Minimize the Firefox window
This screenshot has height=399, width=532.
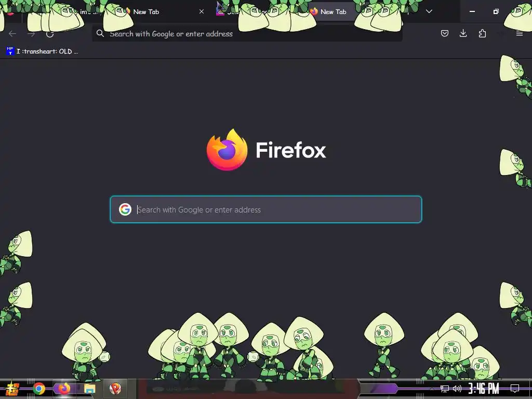tap(472, 11)
